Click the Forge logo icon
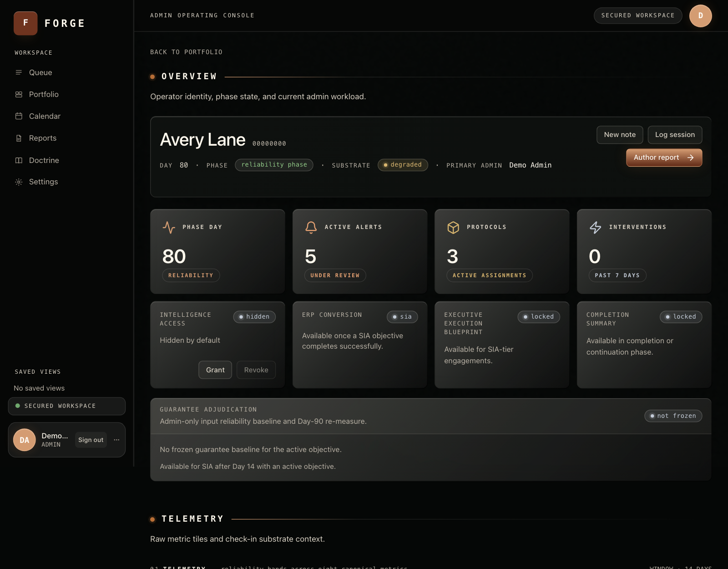 click(x=25, y=23)
